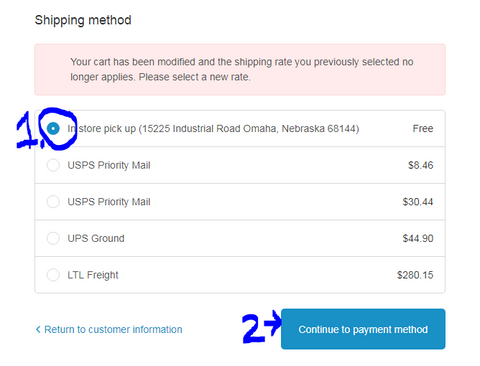Click the pink cart modified alert banner
480x366 pixels.
pos(240,70)
